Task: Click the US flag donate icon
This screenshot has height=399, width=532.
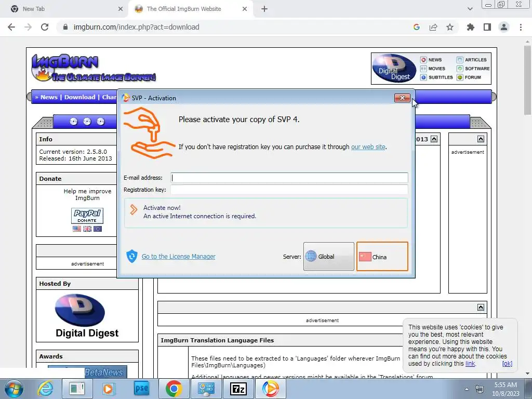Action: click(x=77, y=229)
